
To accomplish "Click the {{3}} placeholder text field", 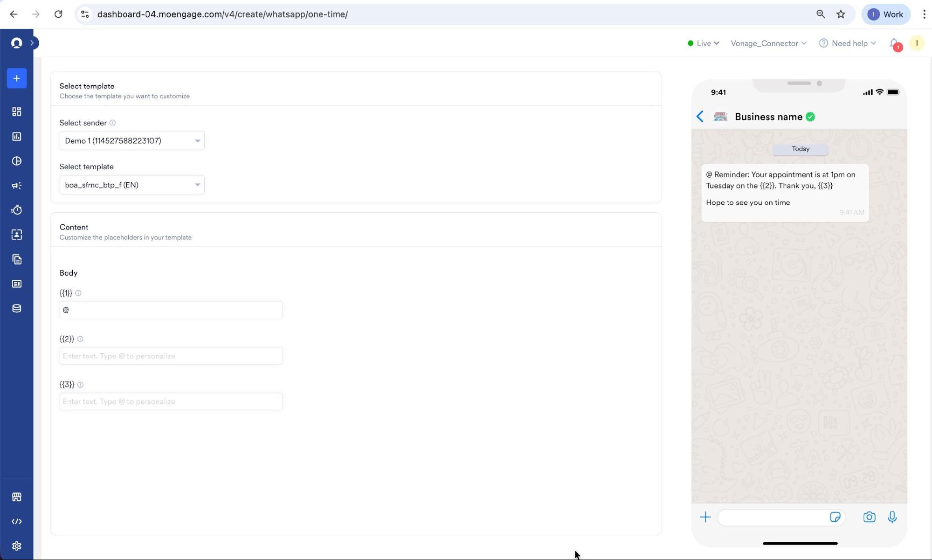I will [171, 401].
